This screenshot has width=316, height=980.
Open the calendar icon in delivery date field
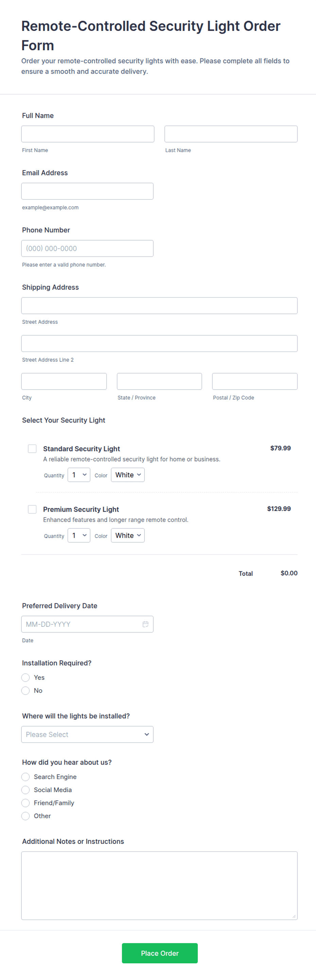145,624
